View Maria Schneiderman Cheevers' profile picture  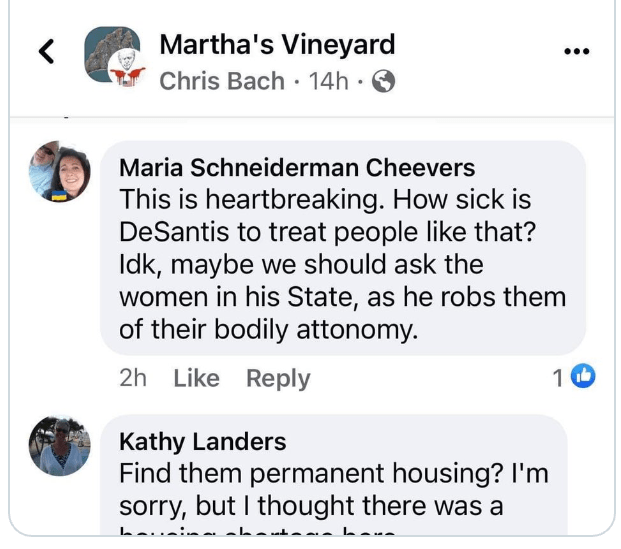pos(59,170)
